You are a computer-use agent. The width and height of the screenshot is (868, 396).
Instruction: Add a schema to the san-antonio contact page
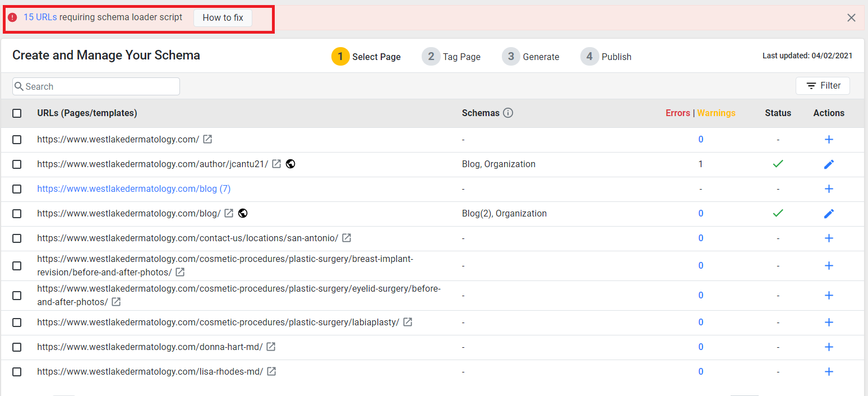[x=829, y=238]
